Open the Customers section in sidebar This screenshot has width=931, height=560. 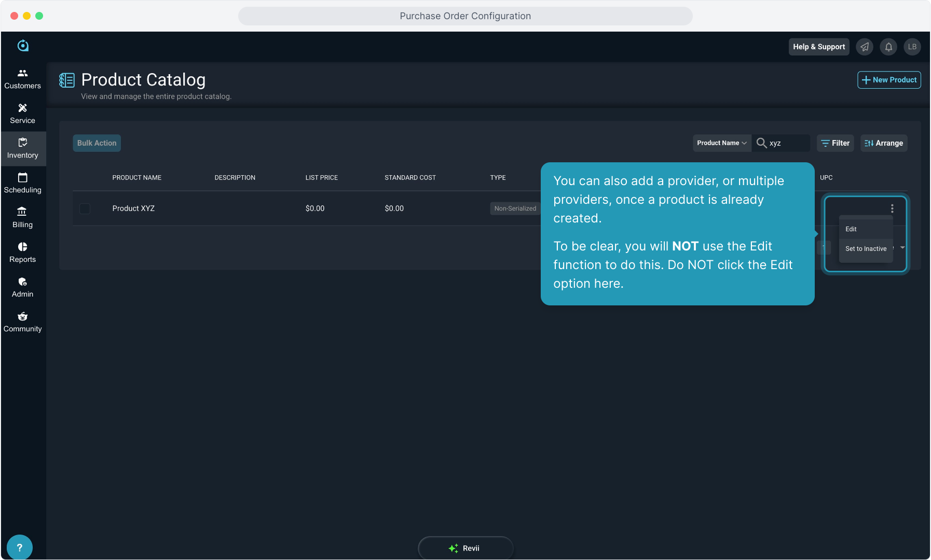tap(22, 79)
